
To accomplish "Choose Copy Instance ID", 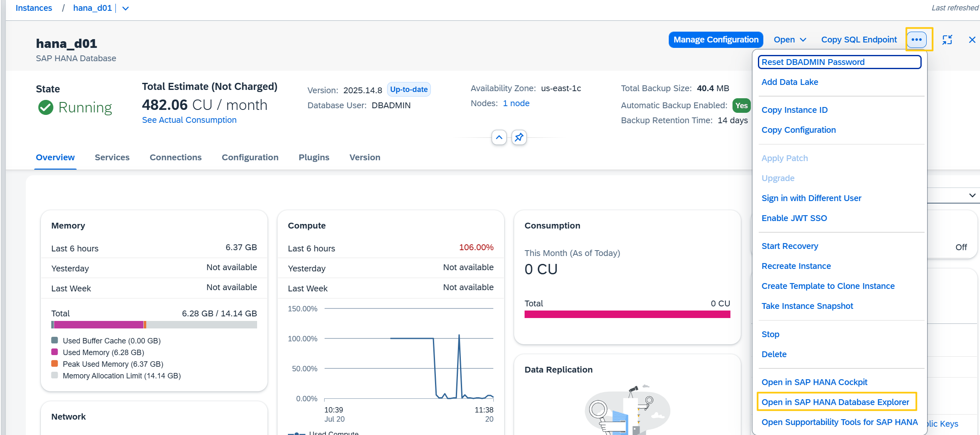I will tap(794, 110).
